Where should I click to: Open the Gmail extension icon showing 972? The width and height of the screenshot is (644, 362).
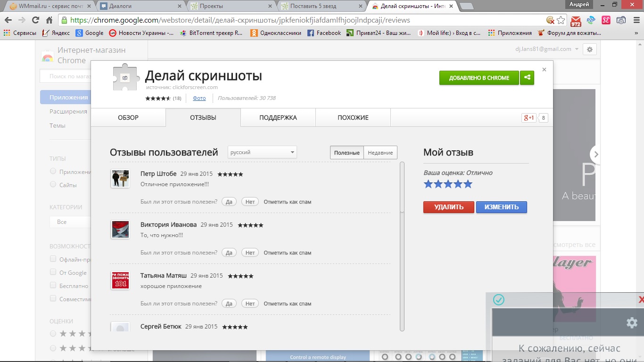click(x=576, y=20)
